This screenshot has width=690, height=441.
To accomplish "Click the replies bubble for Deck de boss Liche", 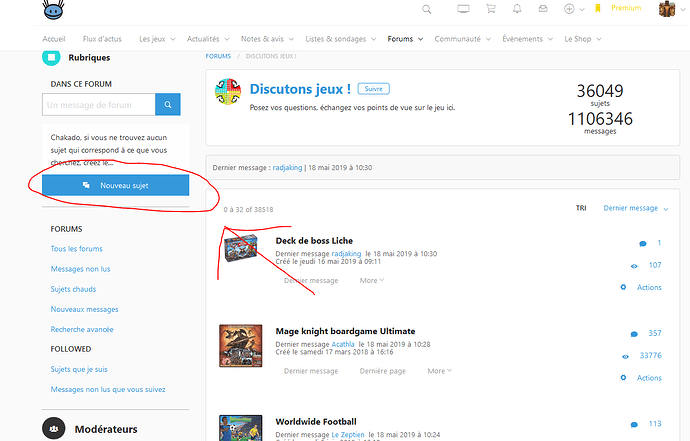I will [642, 243].
